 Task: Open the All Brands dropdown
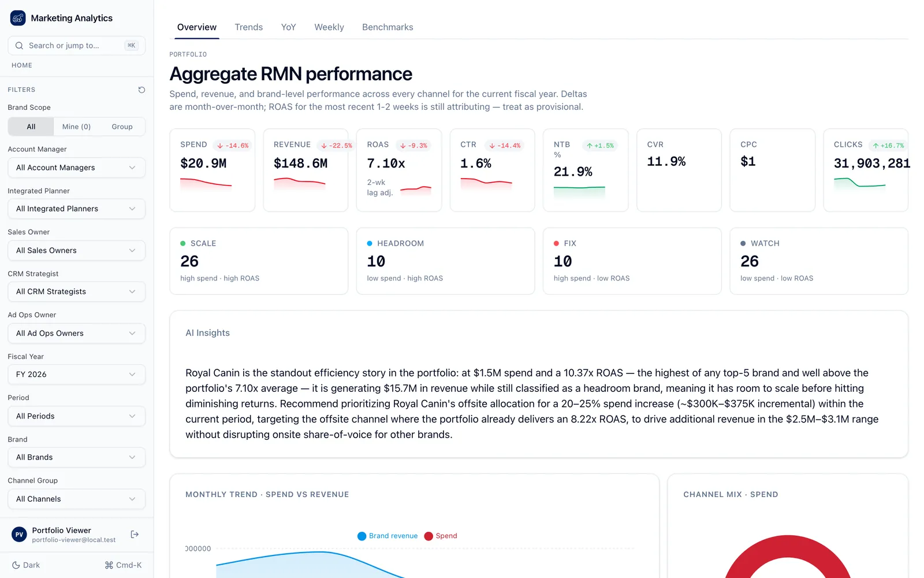pos(76,457)
